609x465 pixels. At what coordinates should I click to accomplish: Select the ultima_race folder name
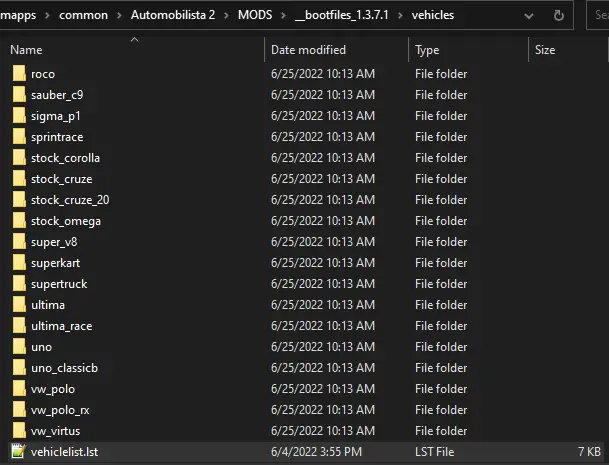[x=62, y=326]
